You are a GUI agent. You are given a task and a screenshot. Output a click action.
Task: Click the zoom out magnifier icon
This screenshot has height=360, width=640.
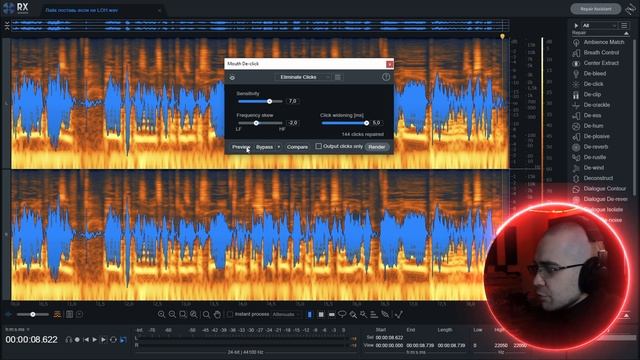172,314
